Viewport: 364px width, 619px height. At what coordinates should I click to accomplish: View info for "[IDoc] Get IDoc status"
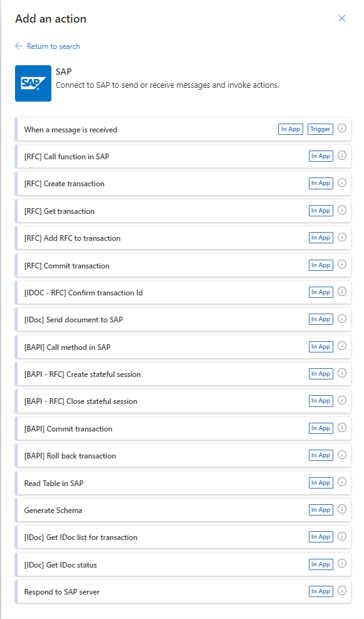(x=341, y=564)
